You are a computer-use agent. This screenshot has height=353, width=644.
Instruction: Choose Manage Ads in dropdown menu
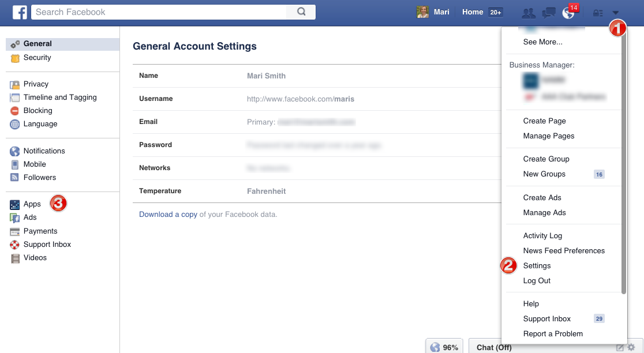pyautogui.click(x=544, y=213)
